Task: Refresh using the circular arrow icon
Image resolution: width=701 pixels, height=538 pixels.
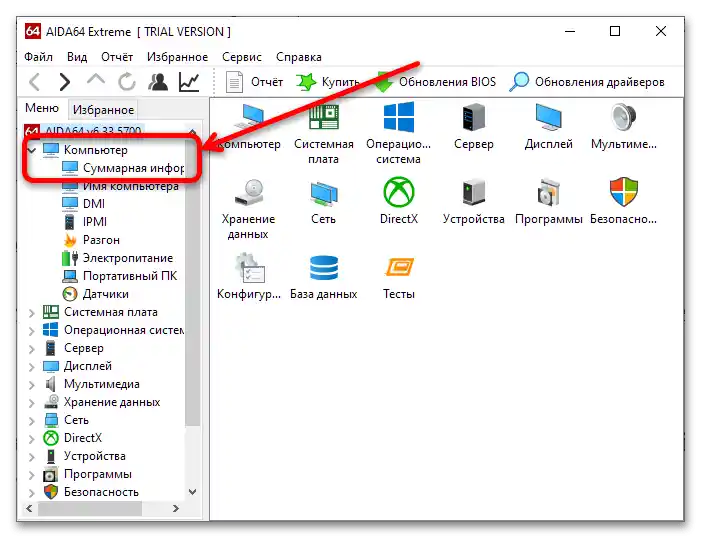Action: [x=127, y=82]
